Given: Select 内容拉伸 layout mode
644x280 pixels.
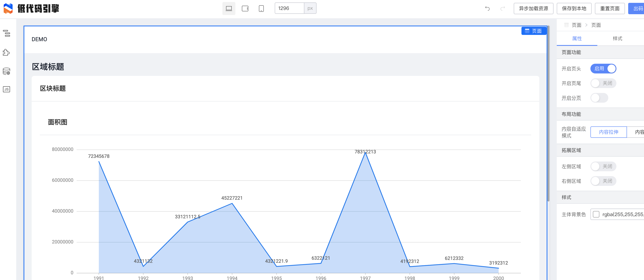Looking at the screenshot, I should coord(608,132).
